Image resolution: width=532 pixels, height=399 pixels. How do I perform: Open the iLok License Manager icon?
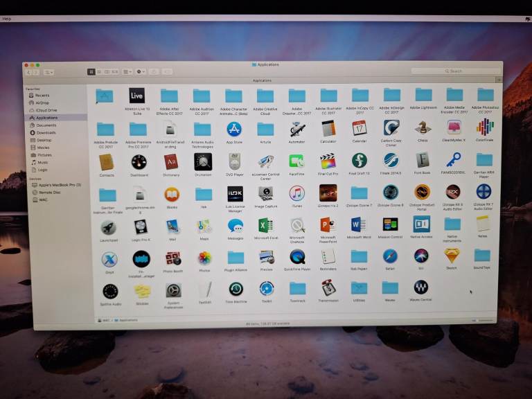tap(235, 194)
